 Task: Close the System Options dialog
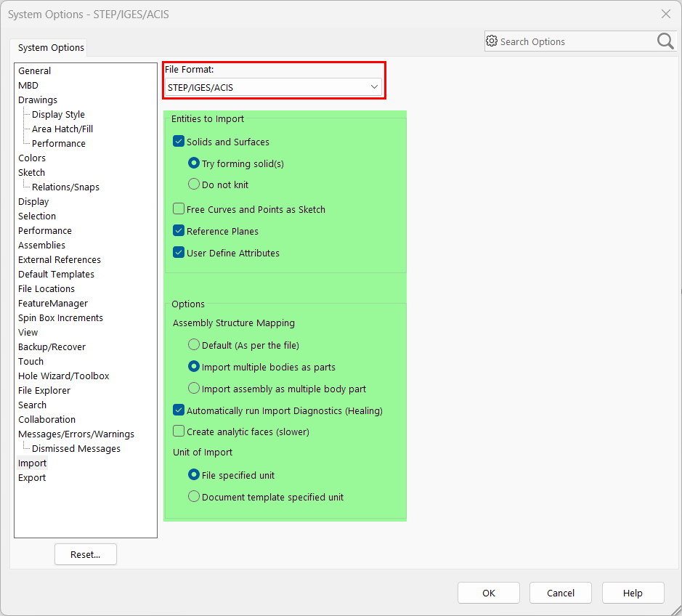point(665,14)
